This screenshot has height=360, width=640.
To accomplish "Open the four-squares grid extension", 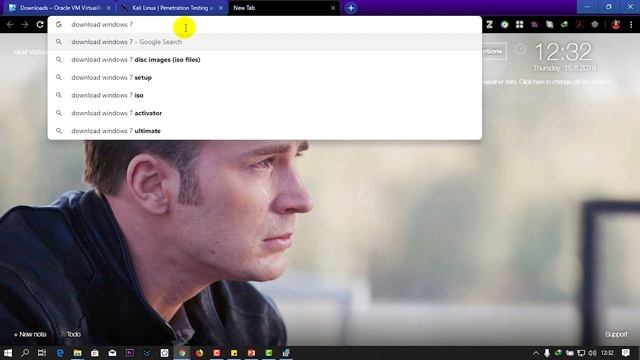I will click(x=520, y=24).
